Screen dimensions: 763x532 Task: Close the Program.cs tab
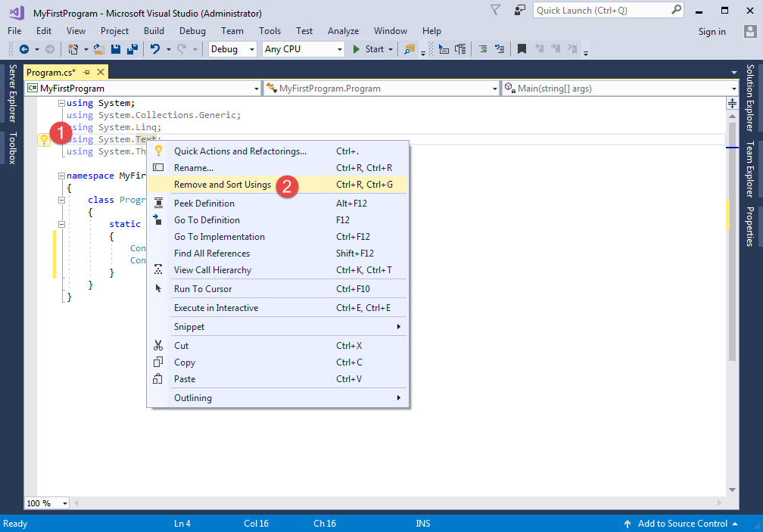pos(101,73)
